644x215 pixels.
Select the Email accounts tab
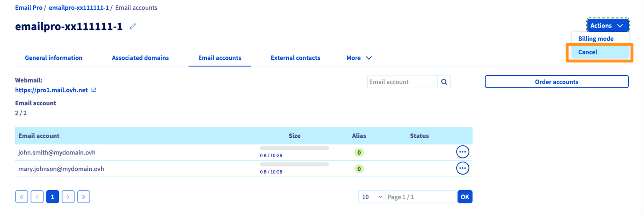pyautogui.click(x=220, y=58)
